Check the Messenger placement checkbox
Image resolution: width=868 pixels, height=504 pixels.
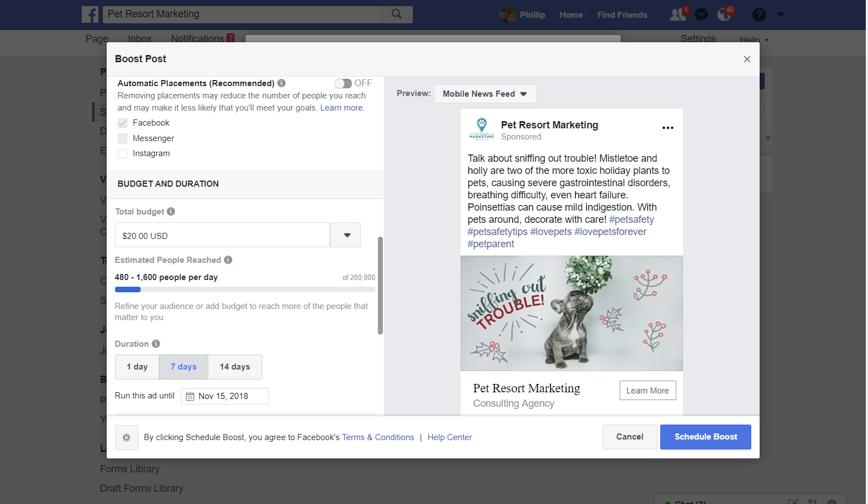123,138
